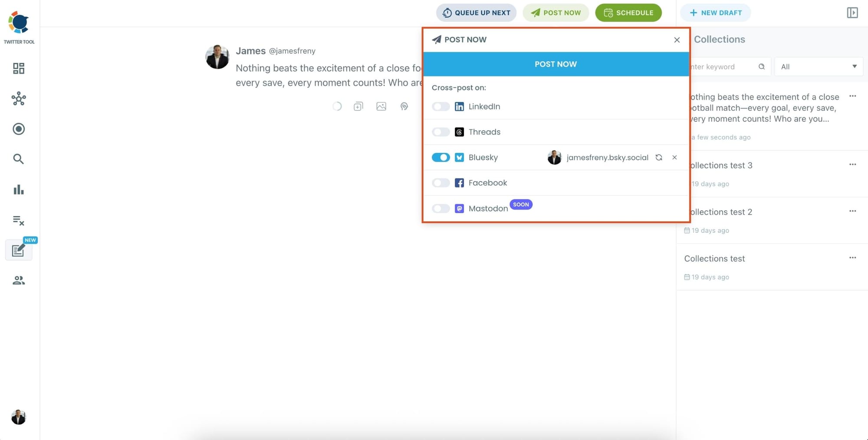Enable Facebook cross-post toggle
Screen dimensions: 868x440
441,183
